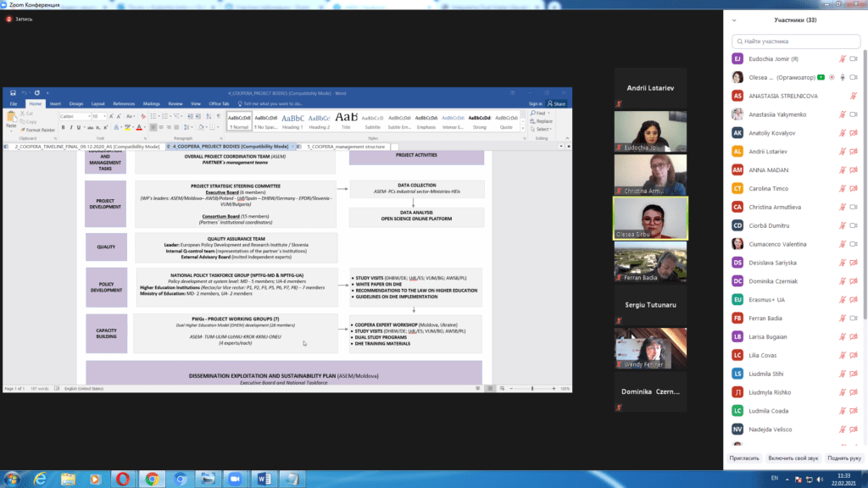Image resolution: width=868 pixels, height=488 pixels.
Task: Click the Format Painter tool
Action: (x=39, y=130)
